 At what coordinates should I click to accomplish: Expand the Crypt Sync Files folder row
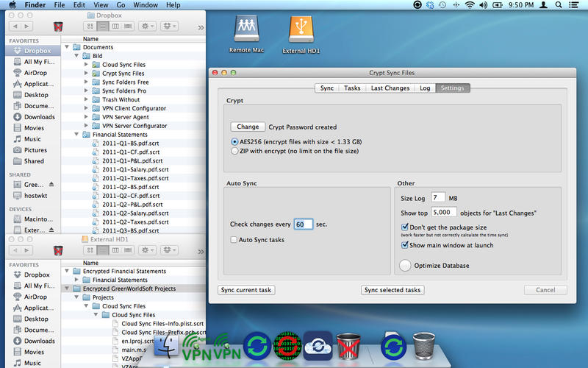[x=86, y=73]
